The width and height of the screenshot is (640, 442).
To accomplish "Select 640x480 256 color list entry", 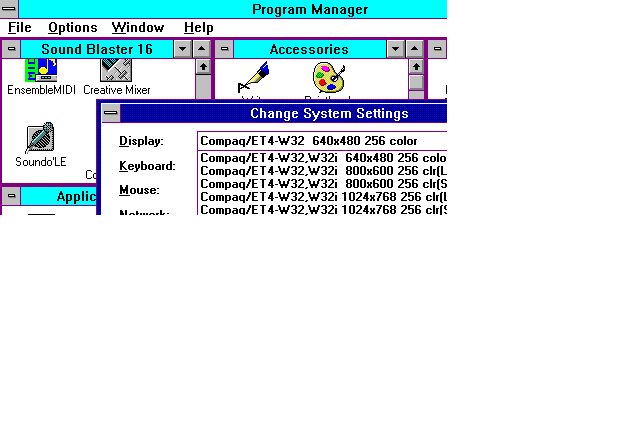I will pos(323,158).
